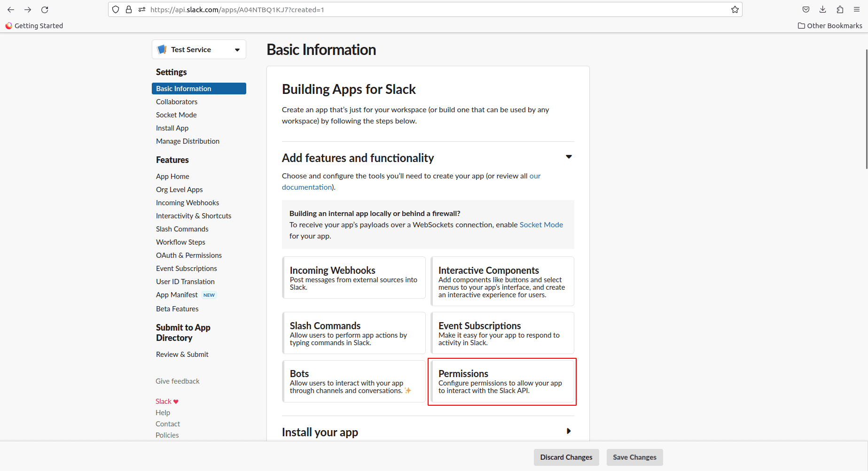
Task: Open OAuth & Permissions
Action: click(189, 255)
